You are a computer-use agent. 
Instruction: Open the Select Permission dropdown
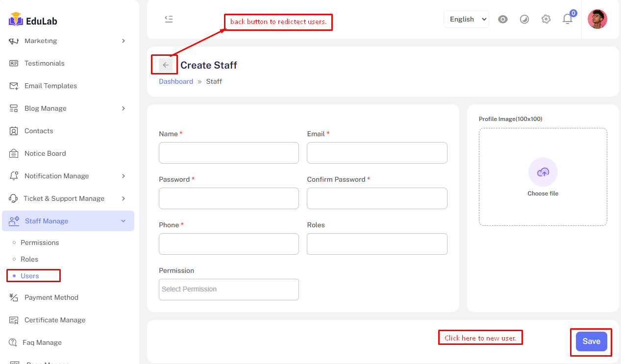tap(228, 290)
